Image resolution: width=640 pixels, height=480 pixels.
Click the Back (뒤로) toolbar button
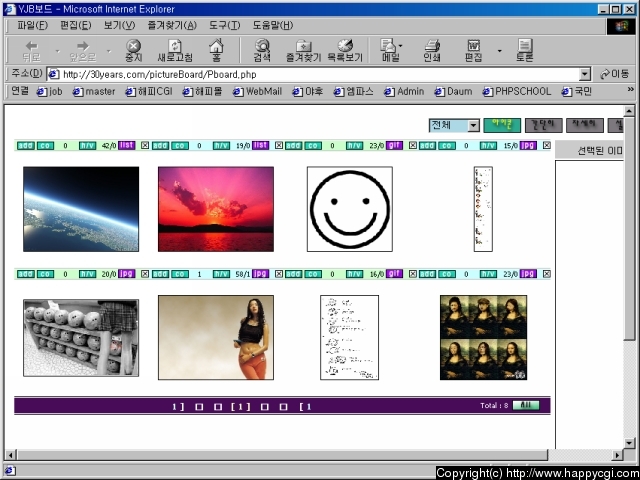click(31, 51)
